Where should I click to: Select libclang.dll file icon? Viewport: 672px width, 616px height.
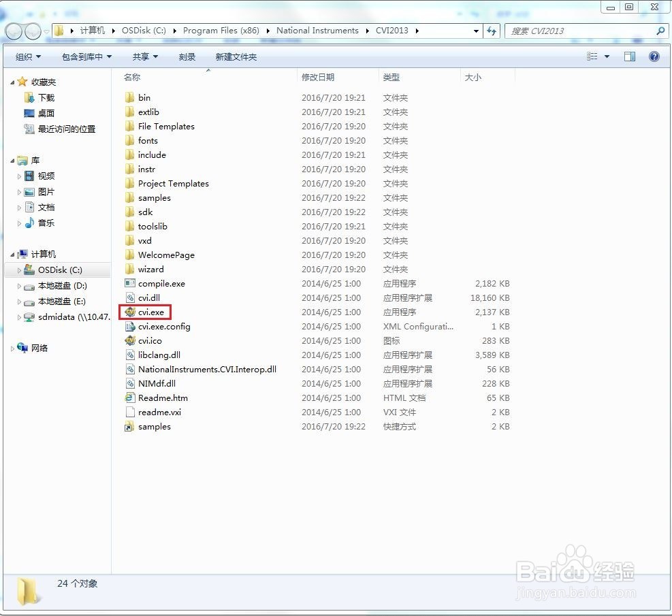pos(130,355)
